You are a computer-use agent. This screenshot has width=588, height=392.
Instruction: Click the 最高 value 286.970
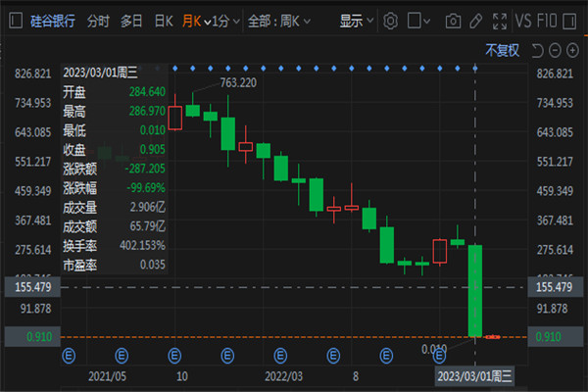click(x=147, y=111)
